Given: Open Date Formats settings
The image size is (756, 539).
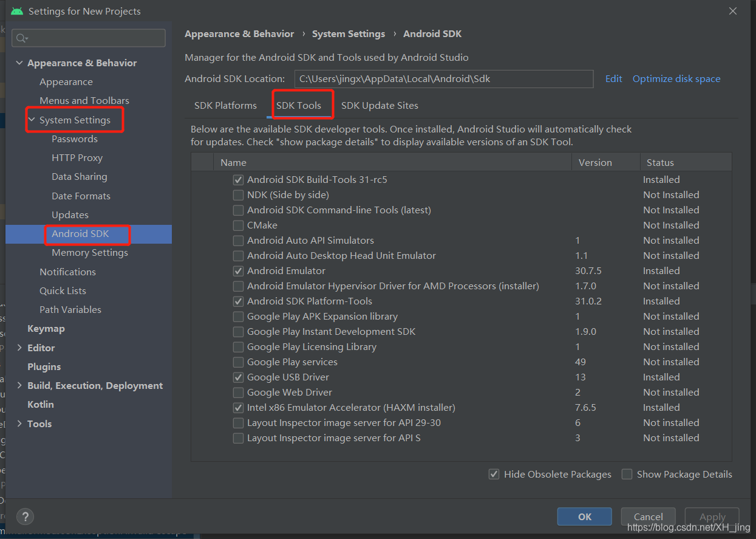Looking at the screenshot, I should 81,196.
